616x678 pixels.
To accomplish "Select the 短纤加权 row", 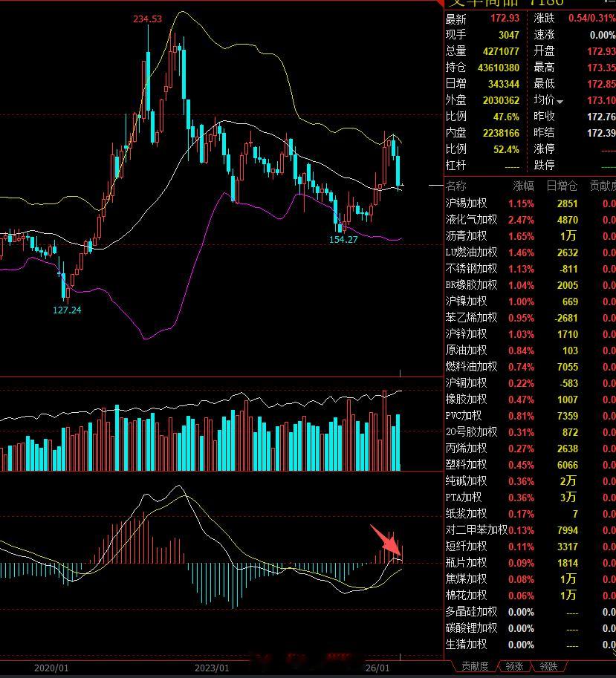I will click(x=531, y=547).
